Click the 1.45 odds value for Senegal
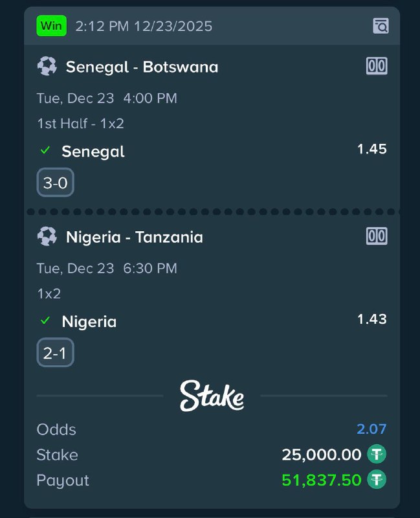 [371, 149]
